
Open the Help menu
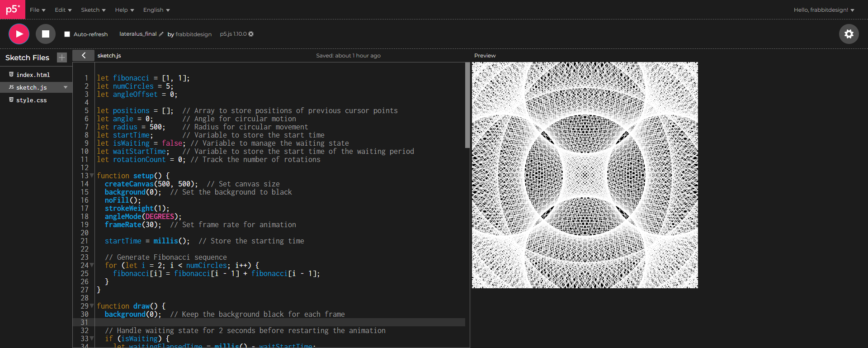click(x=124, y=10)
